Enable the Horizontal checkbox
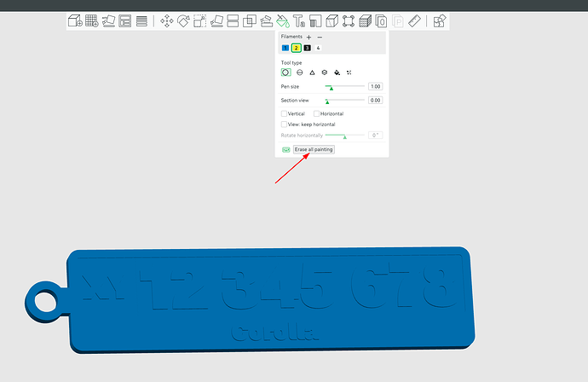Viewport: 588px width, 382px height. [316, 113]
